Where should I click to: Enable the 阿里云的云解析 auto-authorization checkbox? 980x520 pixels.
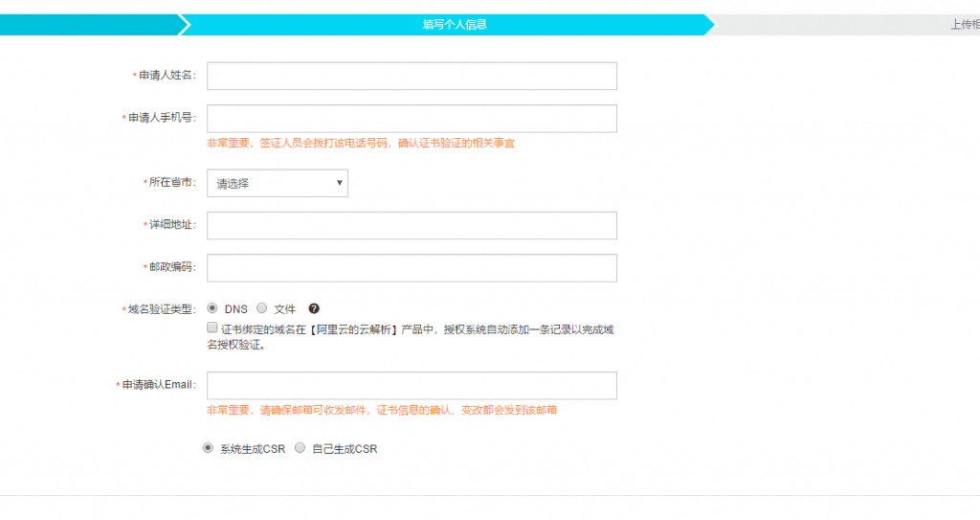(212, 328)
